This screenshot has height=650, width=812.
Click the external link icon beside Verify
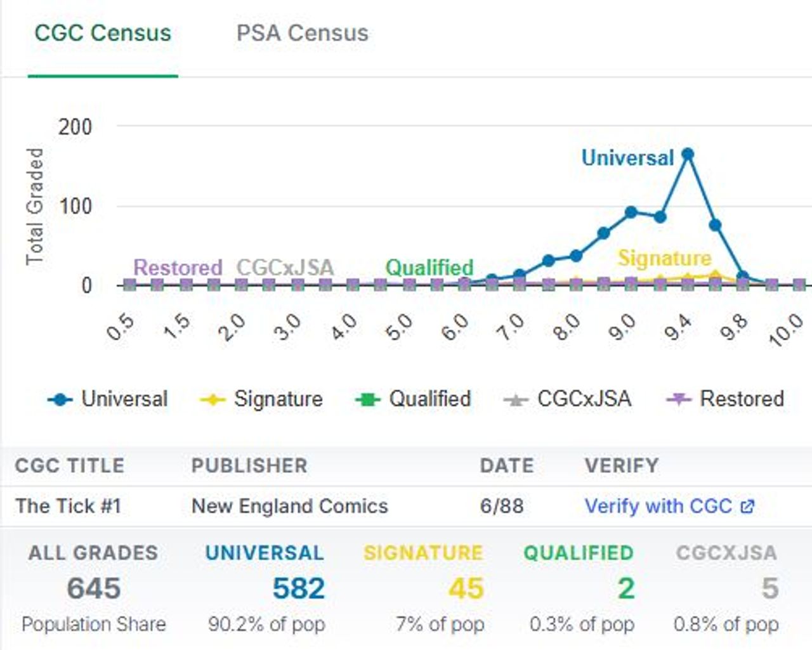coord(747,506)
